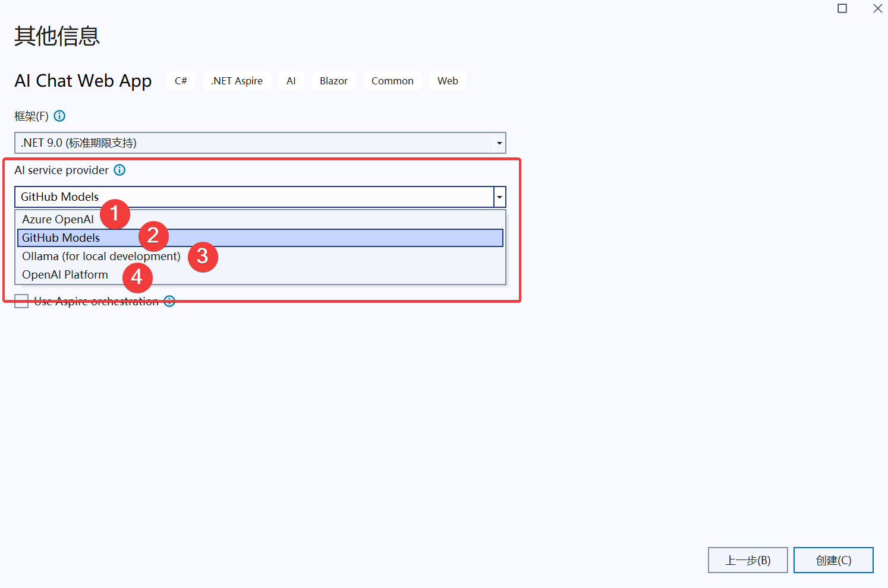The width and height of the screenshot is (888, 588).
Task: Click the C# tag
Action: click(181, 81)
